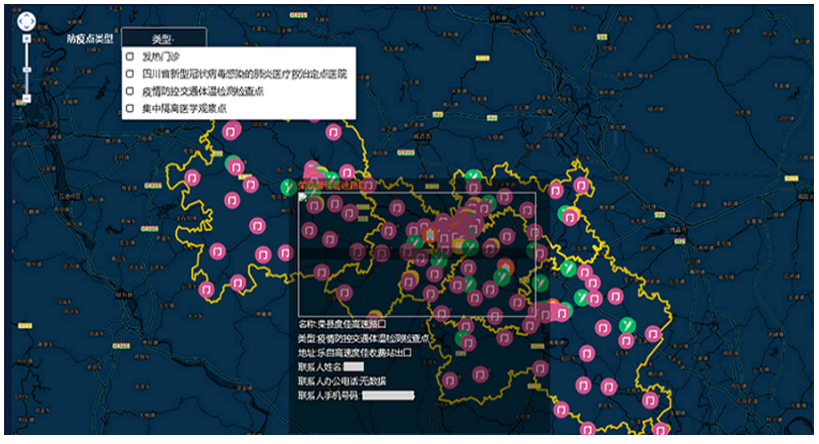Viewport: 819px width, 444px height.
Task: Click the 防疫点类型 label
Action: coord(89,38)
